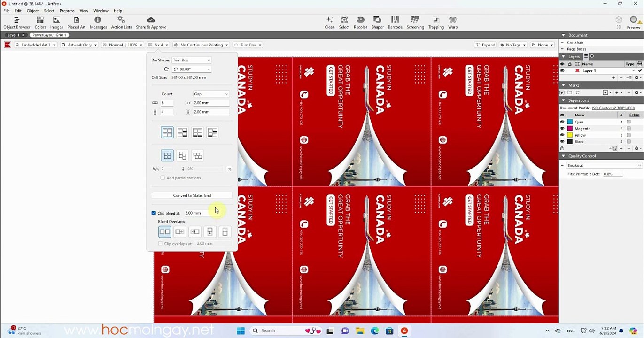Open the 90.00° rotation dropdown

pyautogui.click(x=191, y=69)
